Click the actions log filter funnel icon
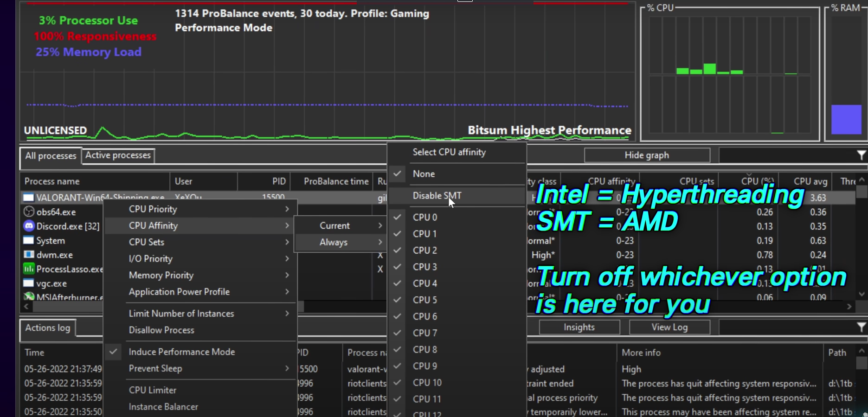The height and width of the screenshot is (417, 868). [x=861, y=327]
